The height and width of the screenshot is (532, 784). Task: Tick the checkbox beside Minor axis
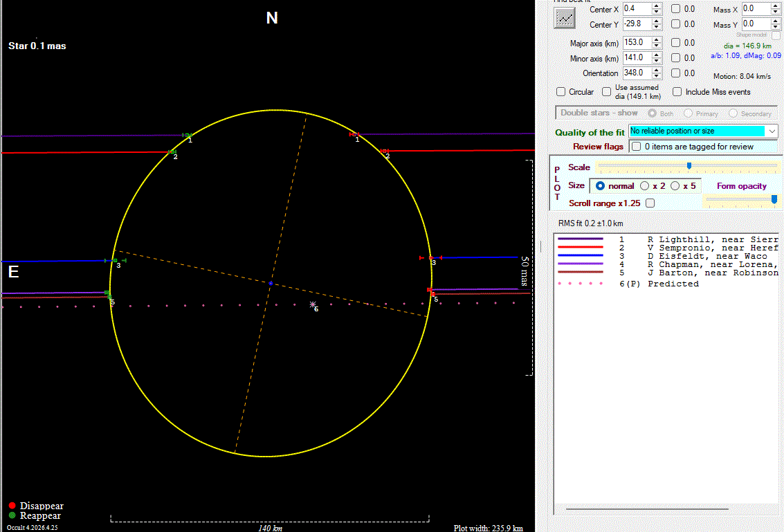[x=675, y=58]
